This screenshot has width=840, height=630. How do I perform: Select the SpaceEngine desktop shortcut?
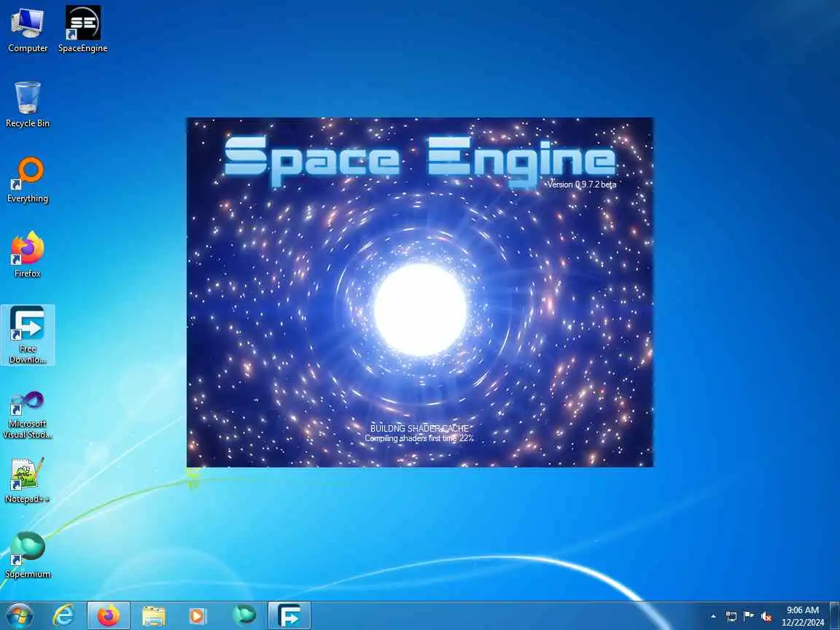[82, 30]
